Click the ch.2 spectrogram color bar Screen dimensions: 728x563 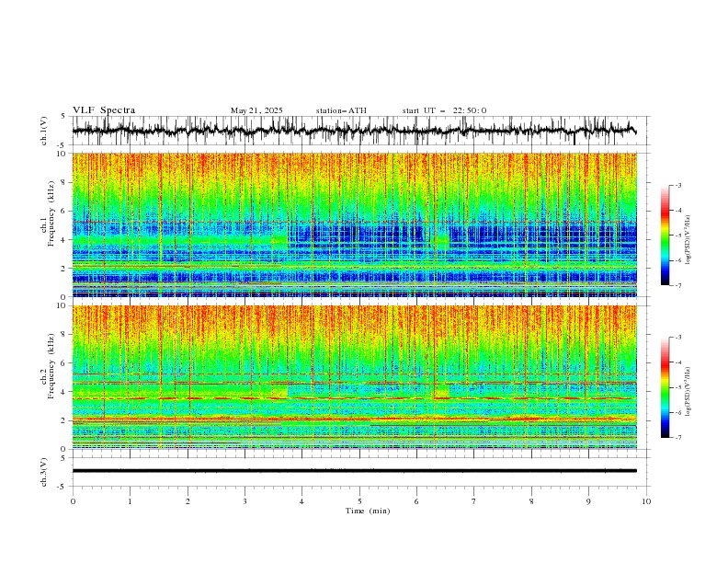pyautogui.click(x=665, y=387)
